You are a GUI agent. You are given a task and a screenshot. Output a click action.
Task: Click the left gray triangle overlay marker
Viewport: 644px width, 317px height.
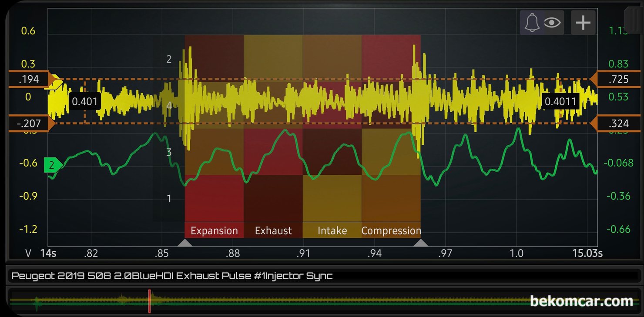pyautogui.click(x=185, y=242)
